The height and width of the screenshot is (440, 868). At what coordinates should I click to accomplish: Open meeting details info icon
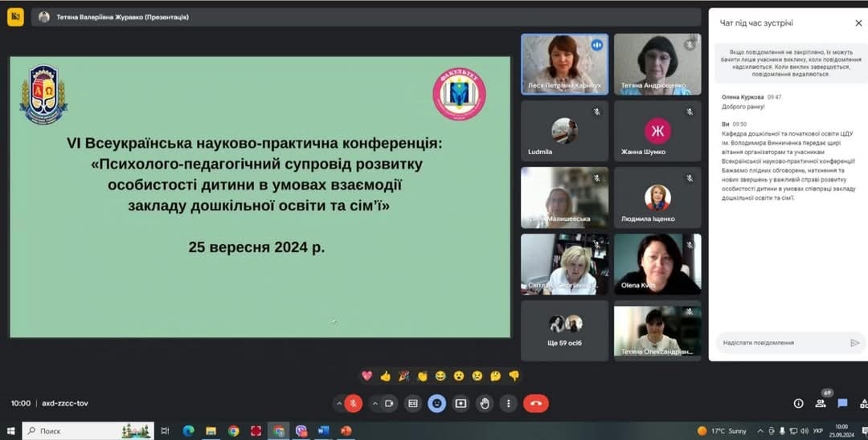point(798,403)
